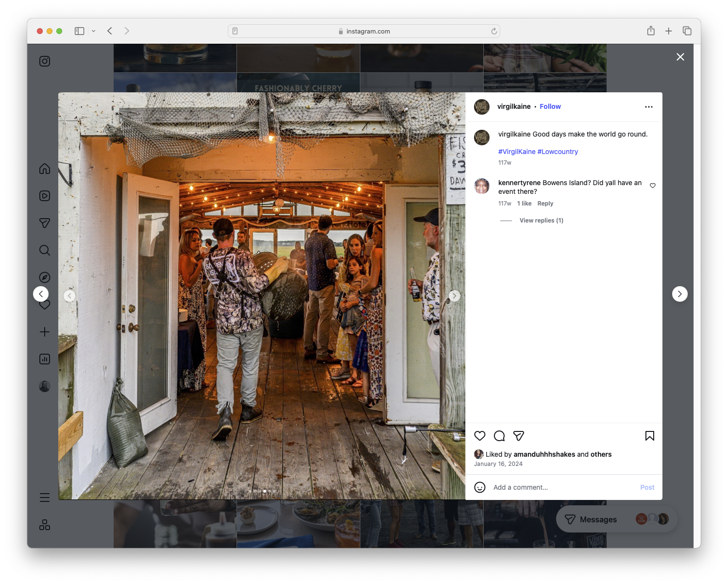Open Safari reader page icon

[235, 31]
